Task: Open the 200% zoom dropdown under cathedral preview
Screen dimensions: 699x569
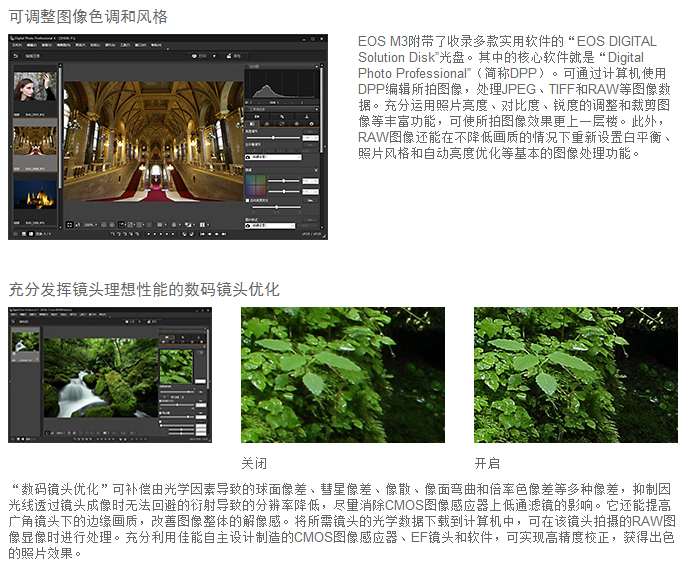Action: [x=90, y=225]
